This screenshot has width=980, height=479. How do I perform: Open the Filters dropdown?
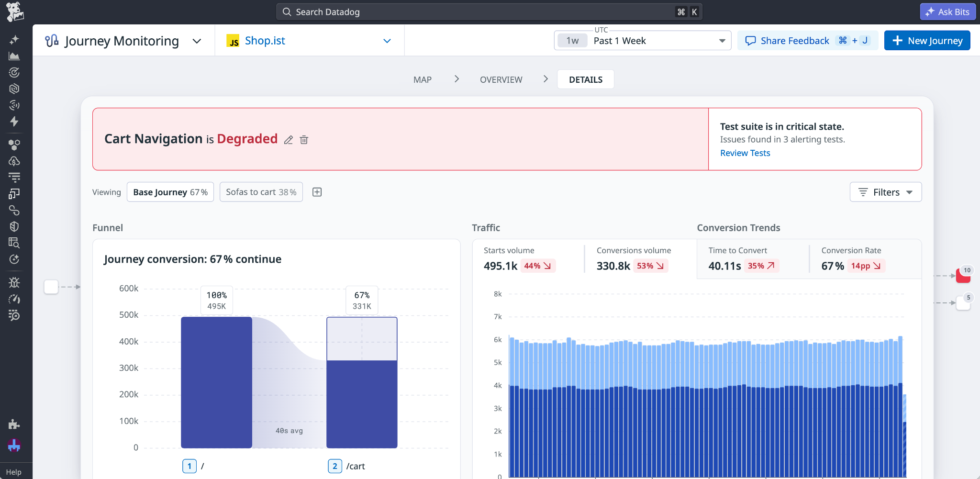886,192
